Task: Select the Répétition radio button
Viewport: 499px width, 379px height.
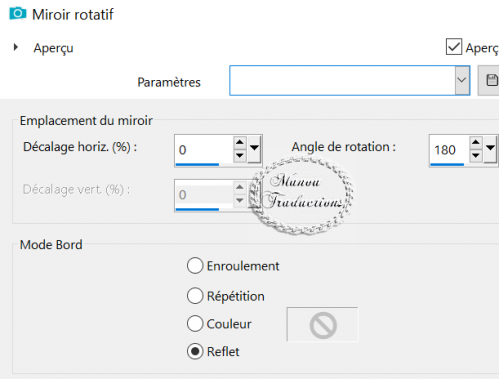Action: 195,296
